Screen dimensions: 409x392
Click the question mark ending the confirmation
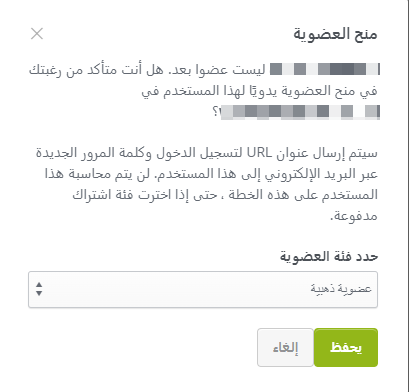(x=216, y=112)
